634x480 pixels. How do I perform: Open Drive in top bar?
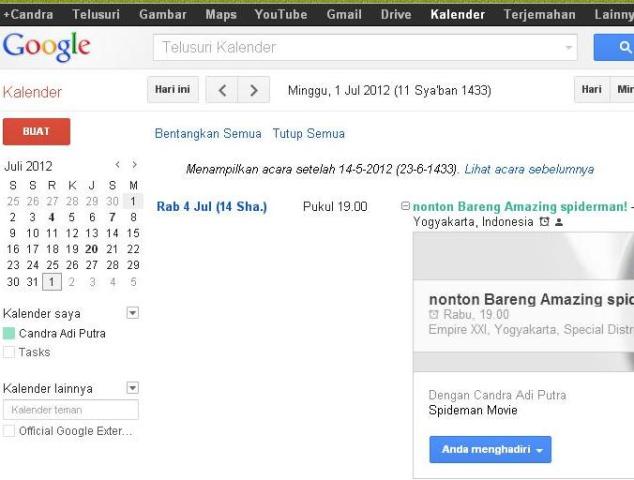396,15
